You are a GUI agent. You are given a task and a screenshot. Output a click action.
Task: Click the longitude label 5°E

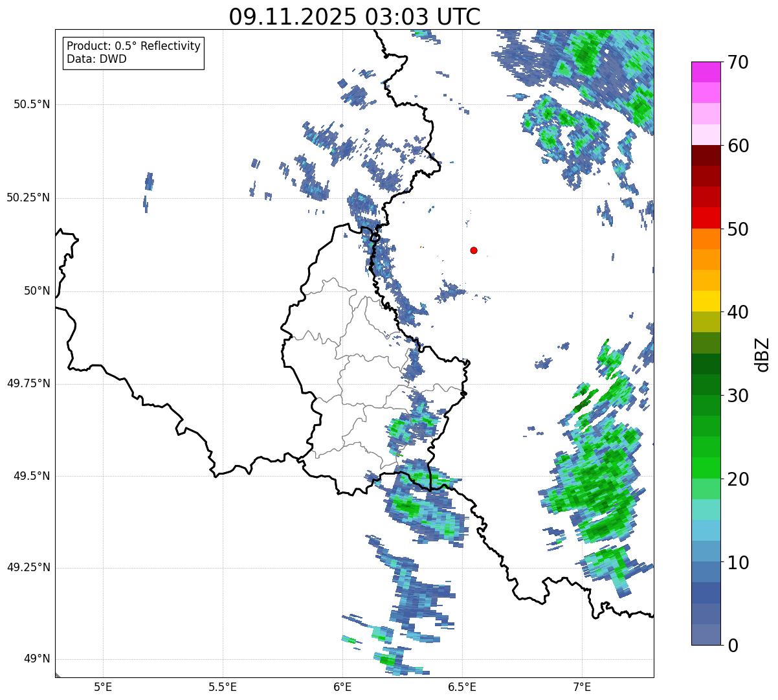point(103,687)
